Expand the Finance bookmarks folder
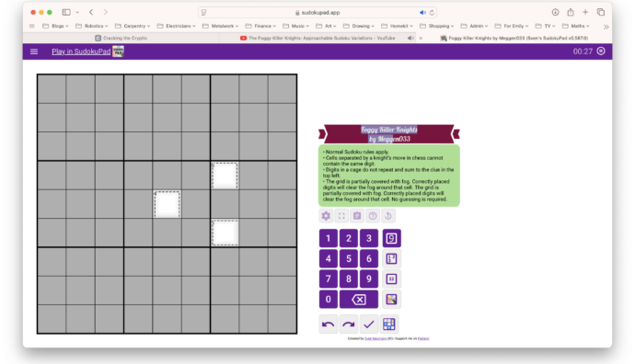 coord(260,26)
